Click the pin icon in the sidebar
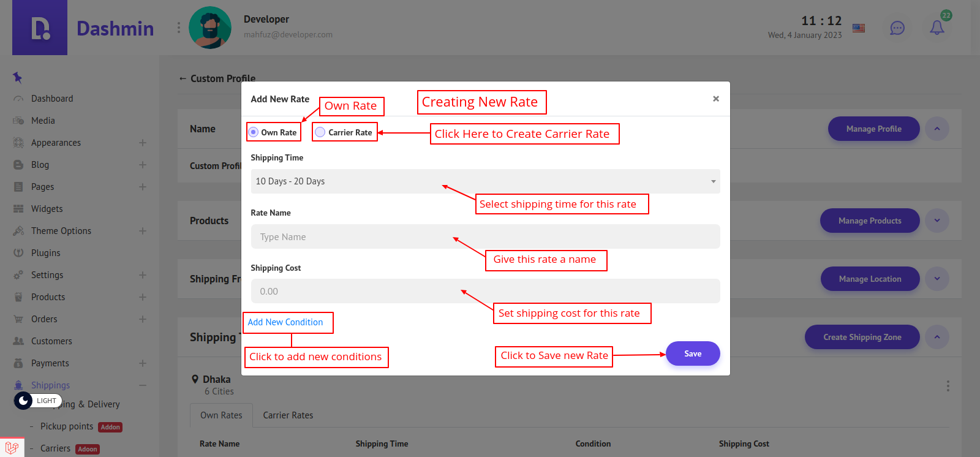 [x=17, y=77]
